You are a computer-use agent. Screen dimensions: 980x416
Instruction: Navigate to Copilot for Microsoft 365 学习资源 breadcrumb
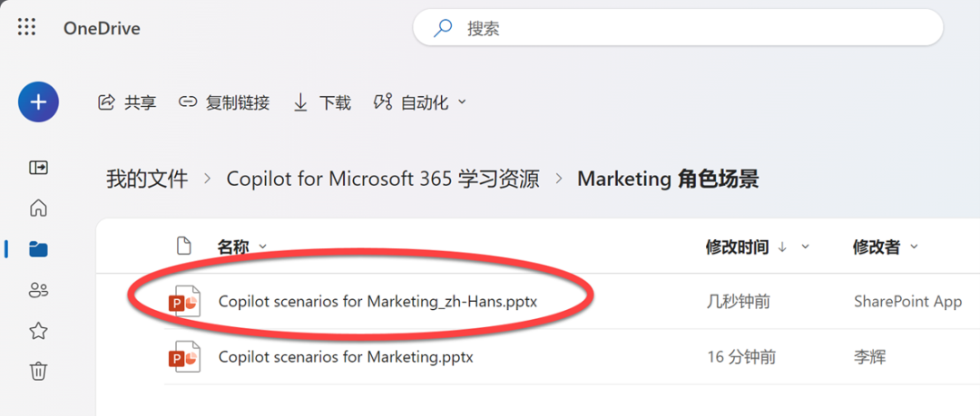[383, 179]
